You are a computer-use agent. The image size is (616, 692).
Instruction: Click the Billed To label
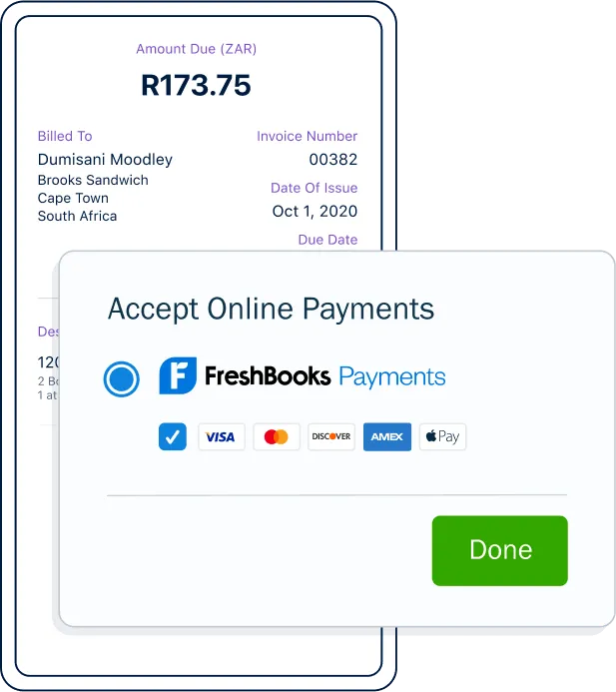pyautogui.click(x=65, y=136)
